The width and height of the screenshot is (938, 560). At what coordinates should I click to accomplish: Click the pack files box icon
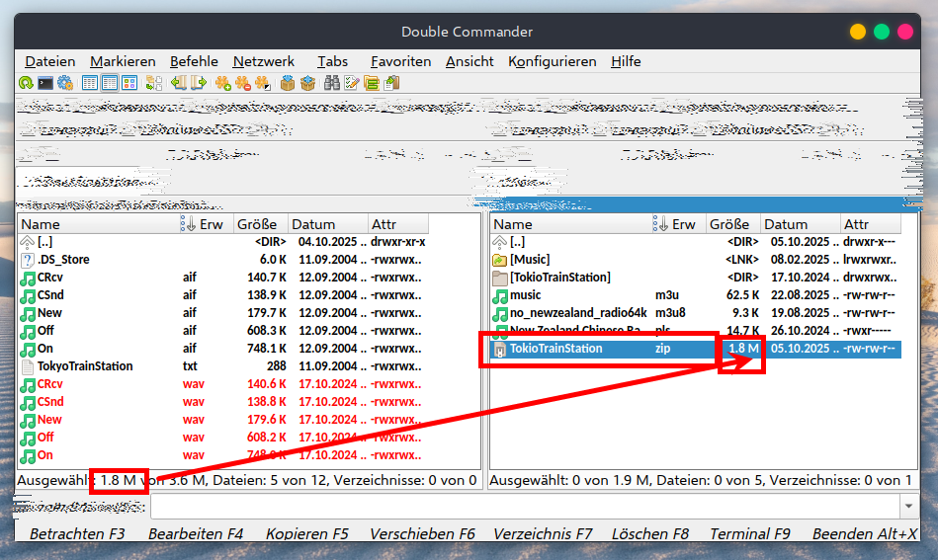click(288, 83)
